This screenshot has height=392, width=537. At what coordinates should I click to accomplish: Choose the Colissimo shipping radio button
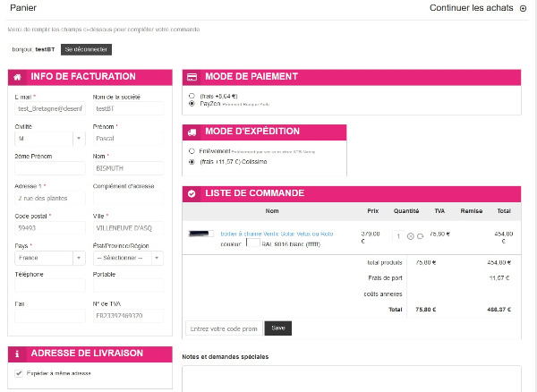[x=192, y=162]
